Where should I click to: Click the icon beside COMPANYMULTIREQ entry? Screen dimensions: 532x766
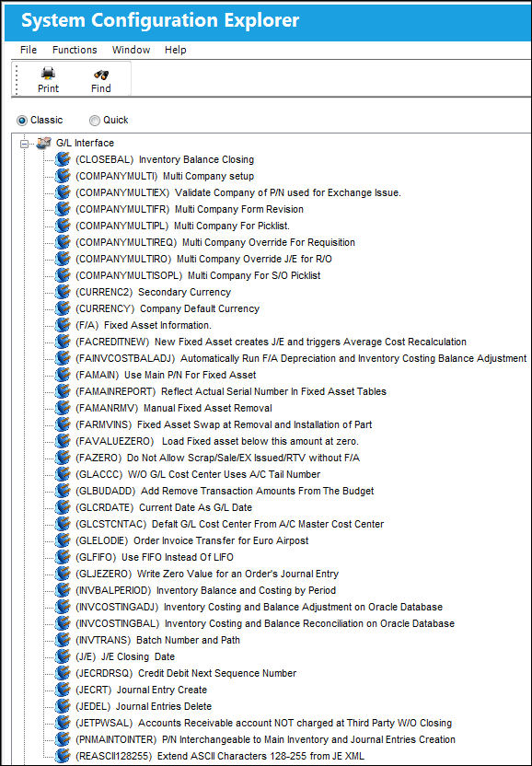[x=63, y=242]
